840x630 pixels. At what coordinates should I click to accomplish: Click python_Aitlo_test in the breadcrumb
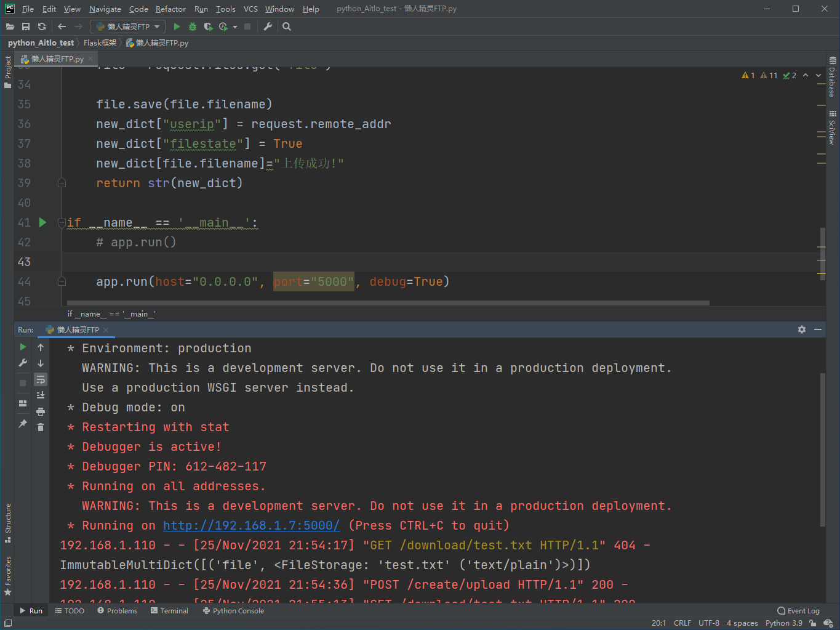[41, 43]
